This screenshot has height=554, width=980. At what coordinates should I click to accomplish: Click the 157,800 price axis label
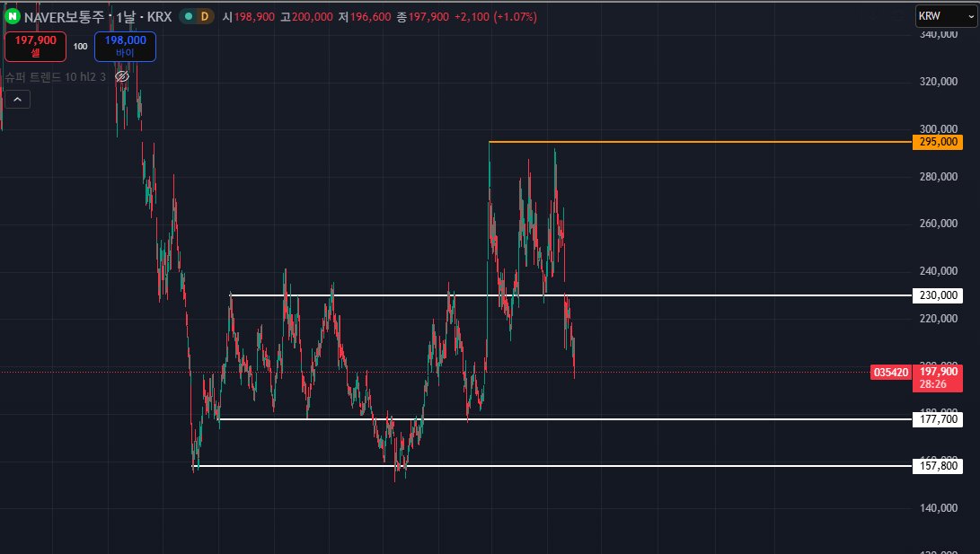coord(938,465)
